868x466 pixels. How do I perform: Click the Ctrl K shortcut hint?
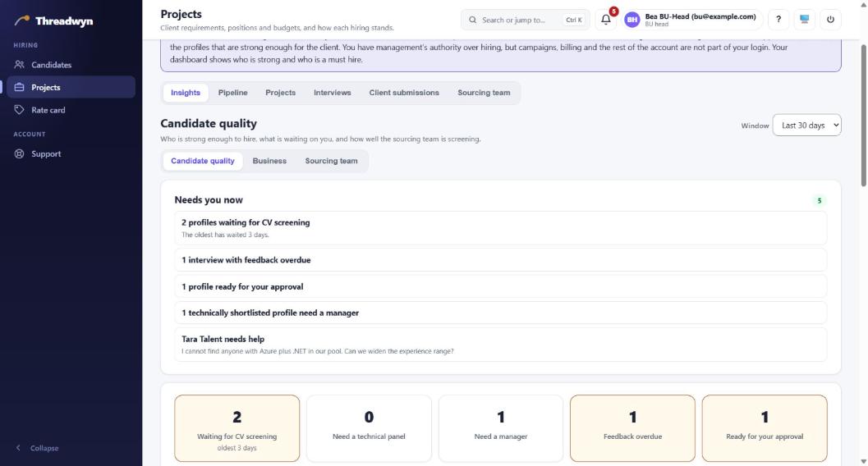coord(573,20)
